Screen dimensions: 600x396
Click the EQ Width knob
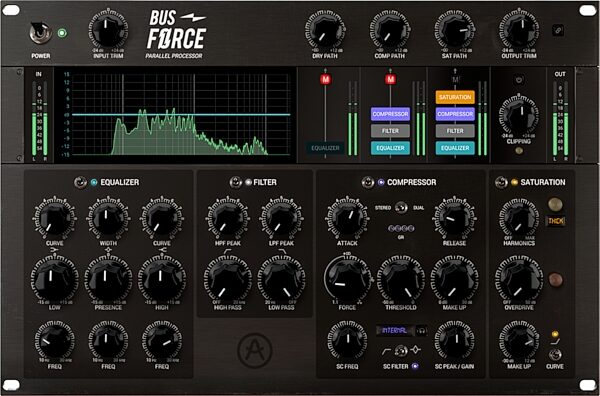(108, 219)
